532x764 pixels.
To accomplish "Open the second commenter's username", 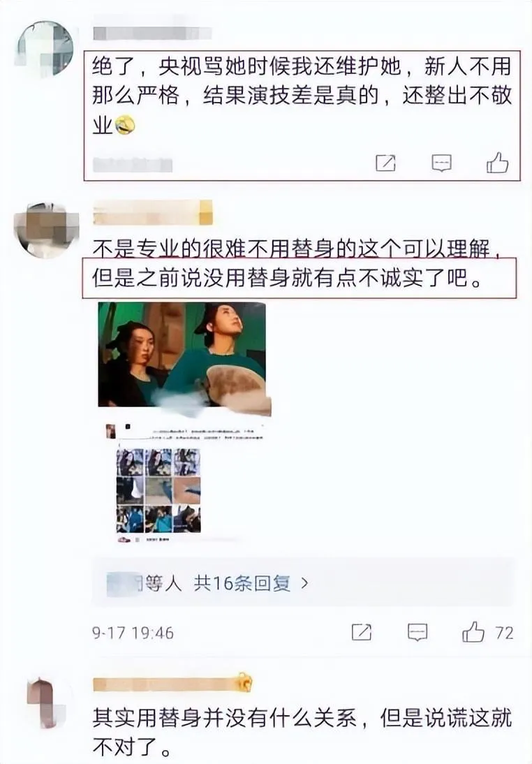I will pos(152,213).
